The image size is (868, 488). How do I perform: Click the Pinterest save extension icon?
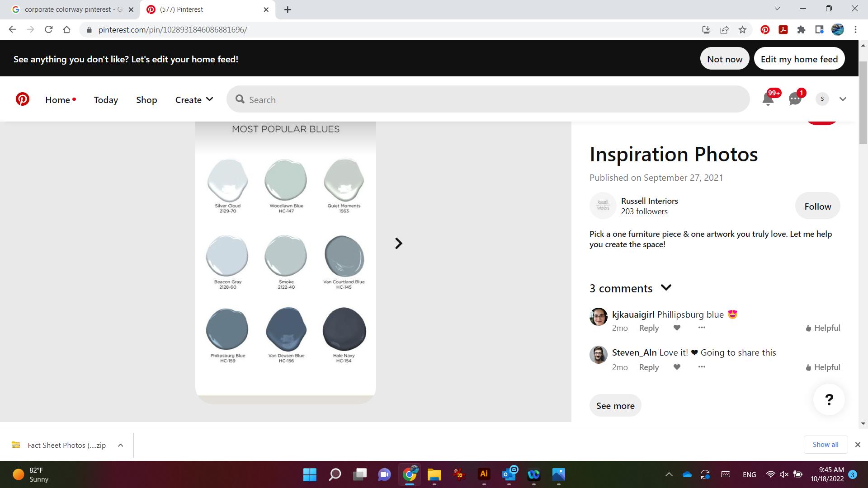pos(765,30)
